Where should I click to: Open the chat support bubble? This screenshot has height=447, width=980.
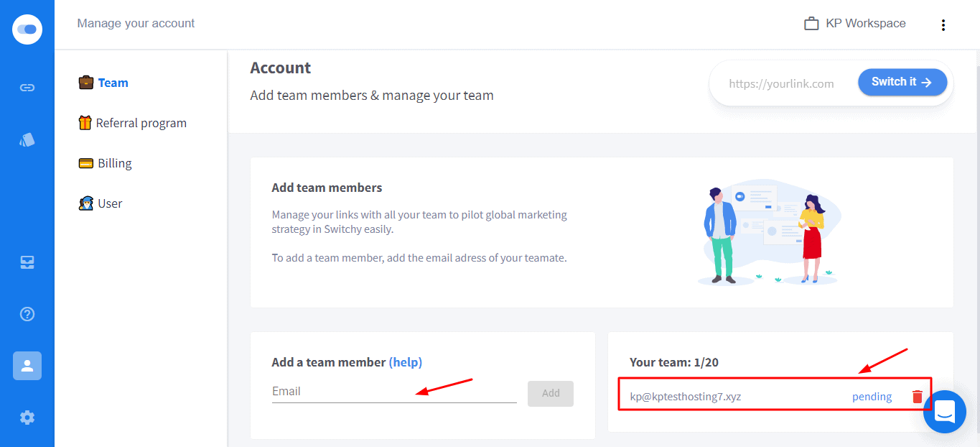[945, 412]
